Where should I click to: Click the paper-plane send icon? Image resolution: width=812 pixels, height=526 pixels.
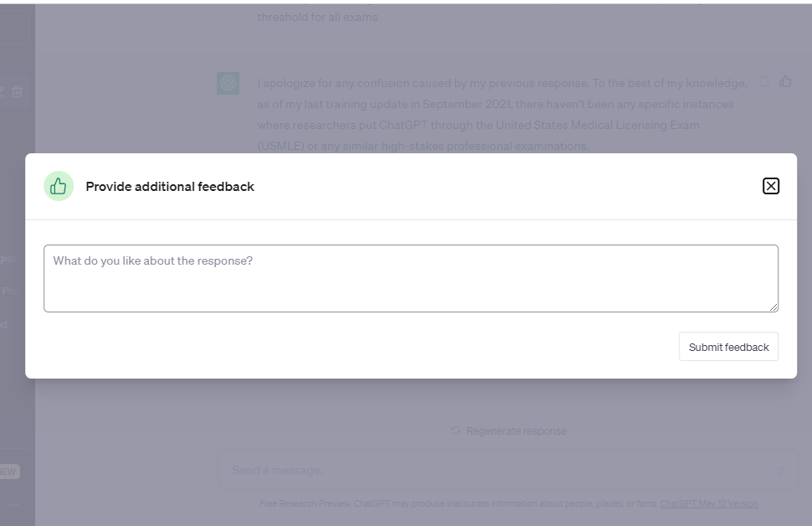pyautogui.click(x=779, y=471)
